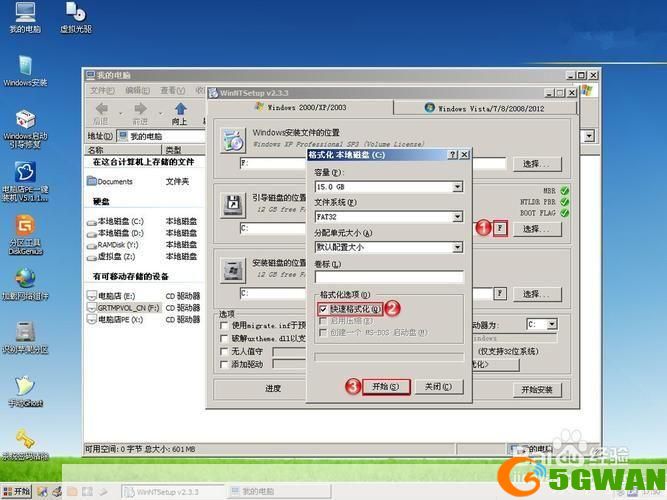Viewport: 667px width, 500px height.
Task: Click the Close (关闭) button in format dialog
Action: [x=439, y=387]
